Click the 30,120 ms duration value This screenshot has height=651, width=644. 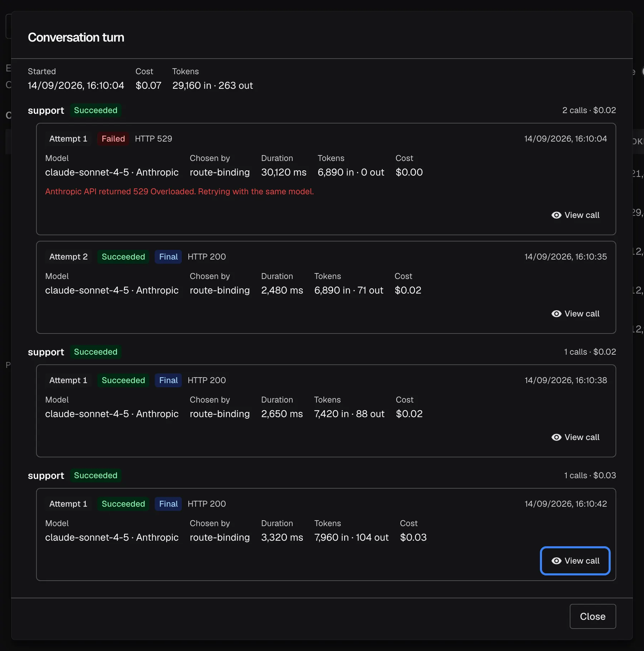tap(284, 172)
